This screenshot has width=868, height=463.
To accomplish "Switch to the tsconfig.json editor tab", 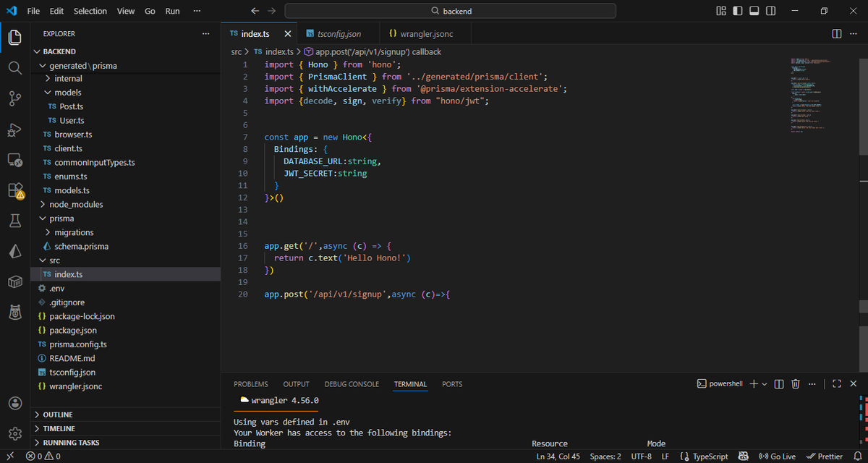I will tap(339, 34).
